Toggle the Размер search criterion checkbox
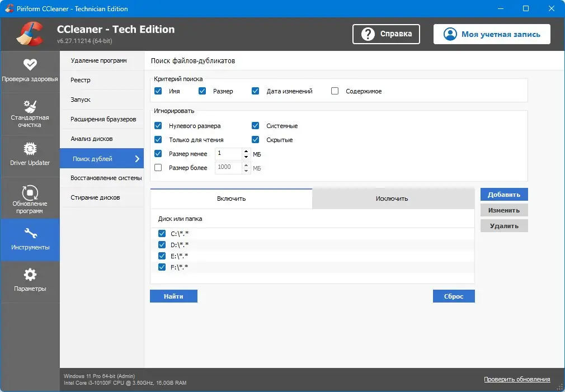The height and width of the screenshot is (392, 565). (202, 91)
